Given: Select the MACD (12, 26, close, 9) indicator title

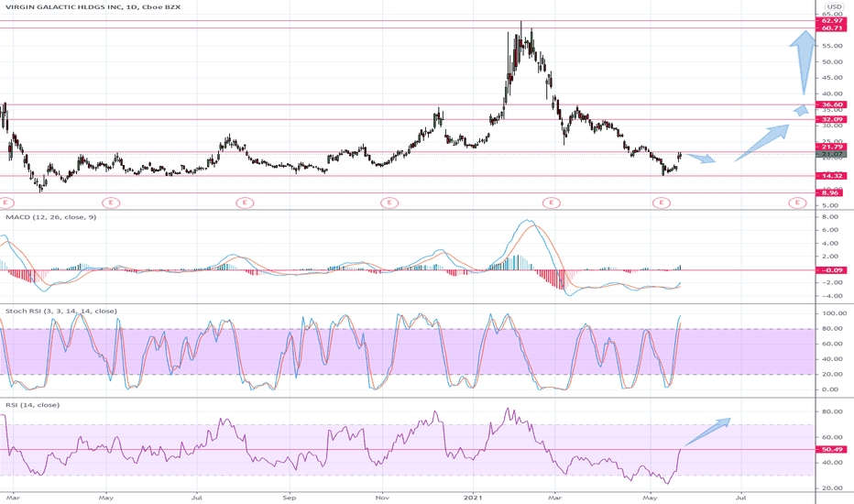Looking at the screenshot, I should pos(51,217).
